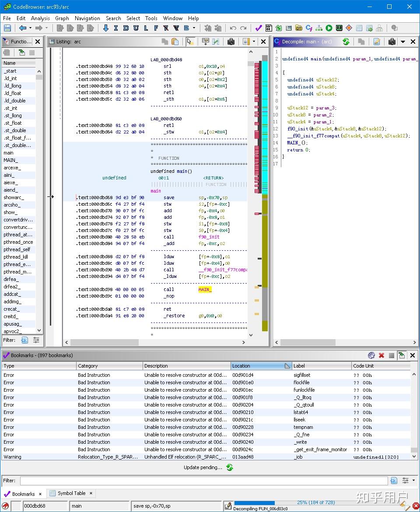Open the back navigation history dropdown

pos(30,28)
